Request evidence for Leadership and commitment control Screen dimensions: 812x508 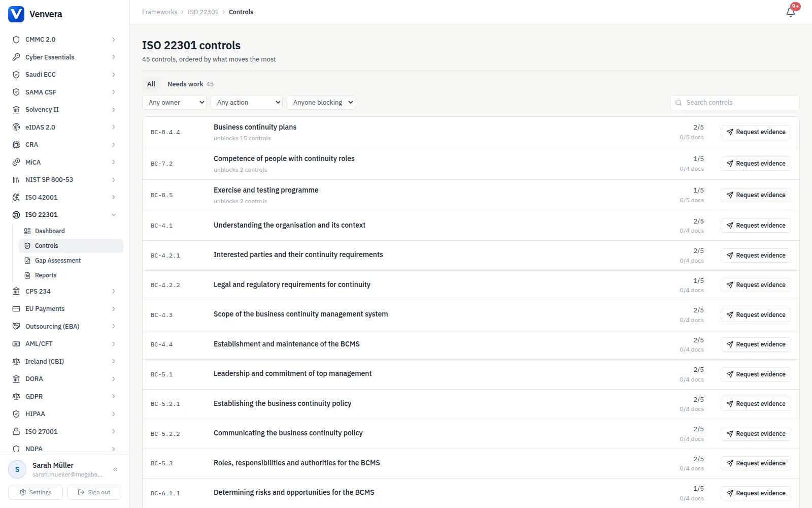click(756, 374)
